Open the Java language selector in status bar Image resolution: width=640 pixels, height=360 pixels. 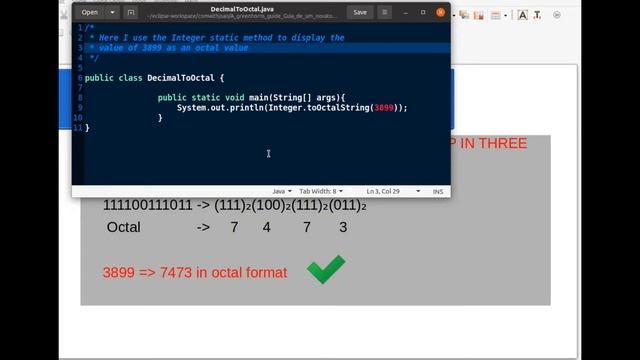(282, 191)
